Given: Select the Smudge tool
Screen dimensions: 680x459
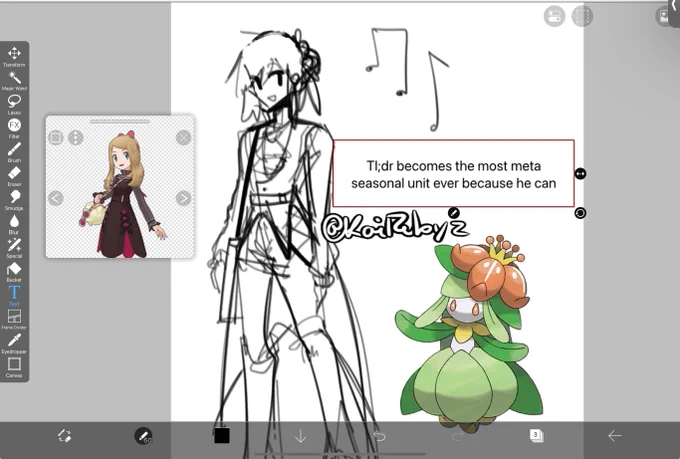Looking at the screenshot, I should (14, 200).
